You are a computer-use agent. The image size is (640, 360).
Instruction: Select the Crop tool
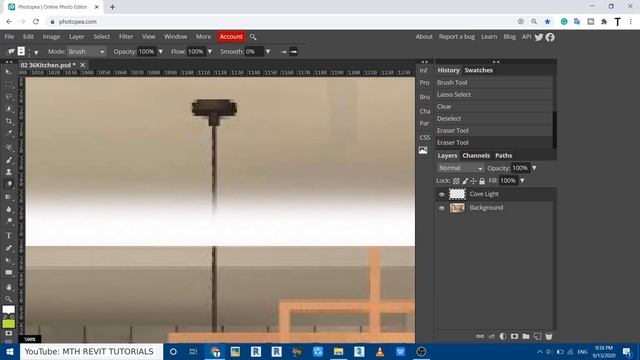[x=9, y=121]
